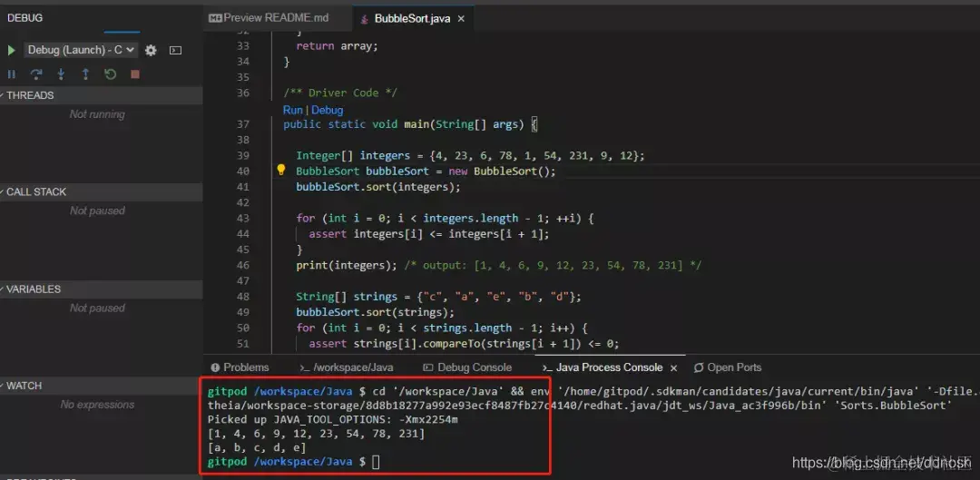This screenshot has height=480, width=980.
Task: Close the Java Process Console tab
Action: click(673, 367)
